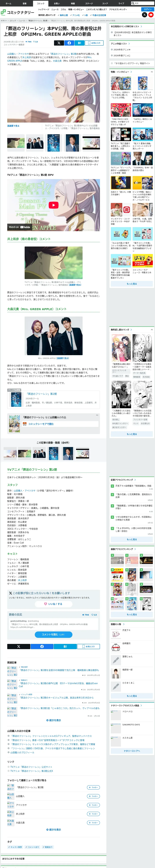Switch to the 音楽 tab in the top navigation
The image size is (155, 868).
24,3
